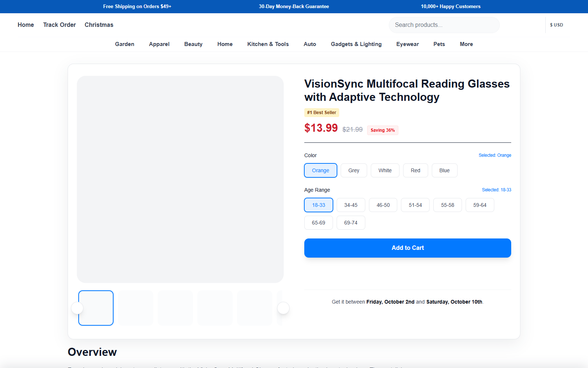The image size is (588, 368).
Task: Expand the More categories menu
Action: point(466,44)
